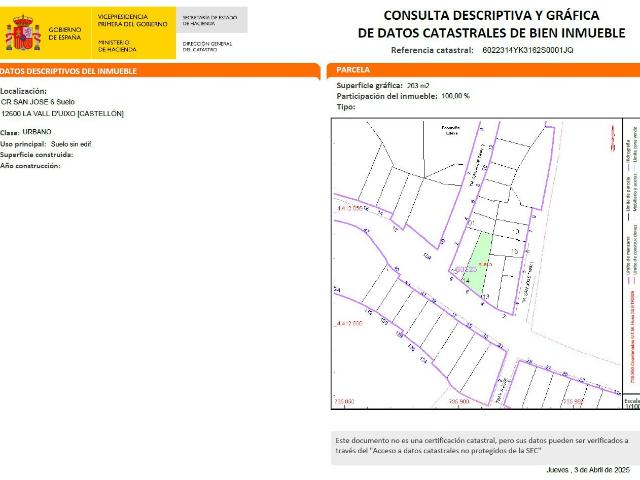This screenshot has width=640, height=480.
Task: Click the Spanish coat of arms emblem
Action: 23,33
